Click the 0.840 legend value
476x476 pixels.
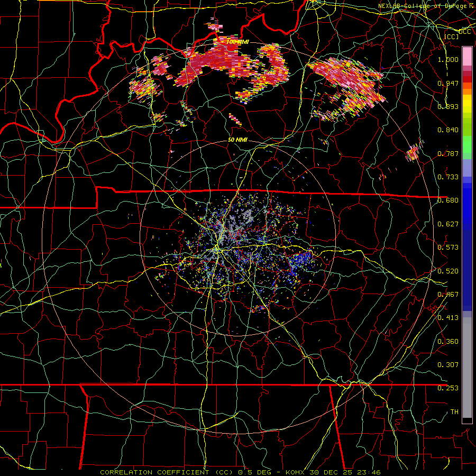coord(448,130)
